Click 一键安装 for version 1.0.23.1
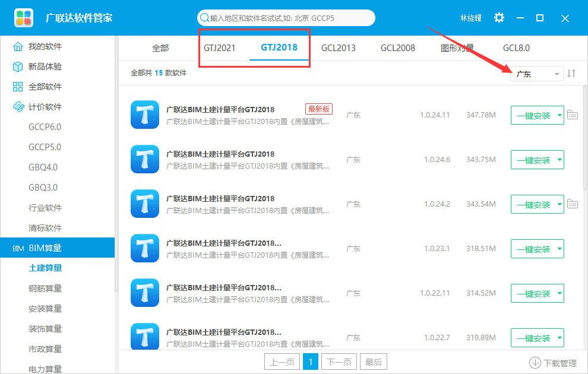Image resolution: width=588 pixels, height=374 pixels. [x=533, y=249]
